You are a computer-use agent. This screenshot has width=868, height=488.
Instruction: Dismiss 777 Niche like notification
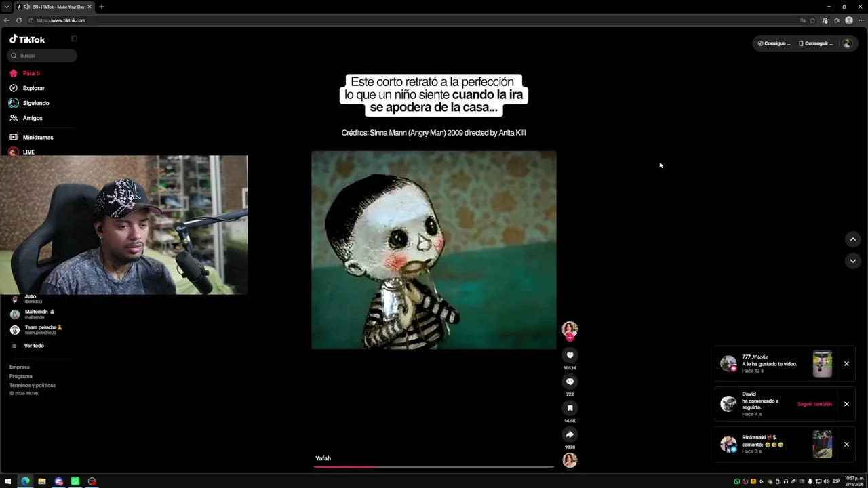coord(846,364)
